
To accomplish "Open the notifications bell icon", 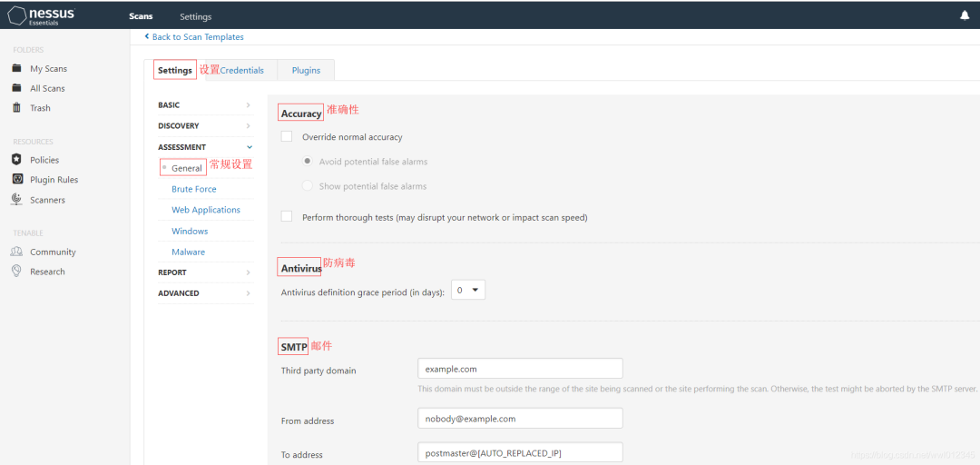I will click(965, 16).
